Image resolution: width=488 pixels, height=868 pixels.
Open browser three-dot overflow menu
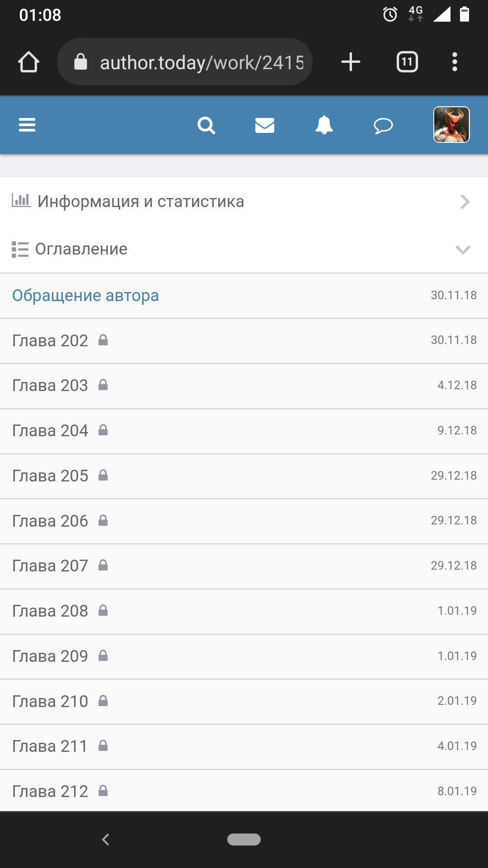tap(455, 62)
